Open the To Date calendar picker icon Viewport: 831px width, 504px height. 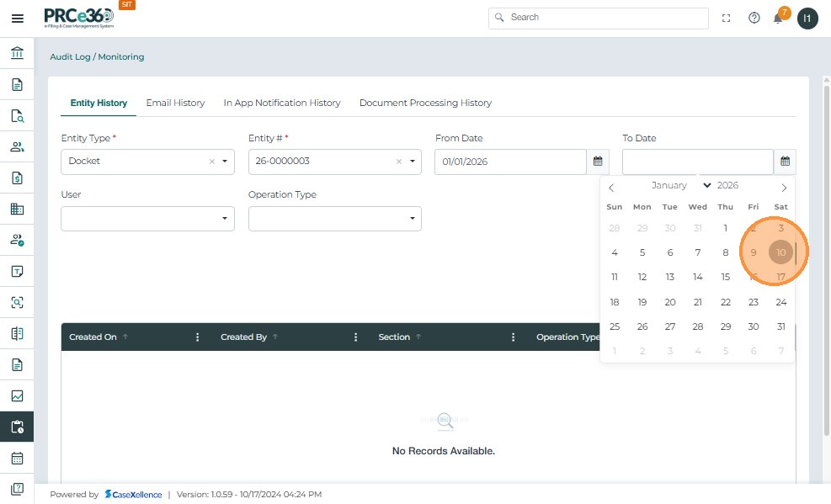click(x=785, y=162)
